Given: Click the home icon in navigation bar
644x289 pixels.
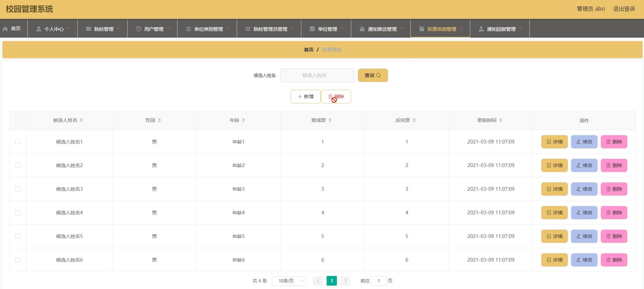Looking at the screenshot, I should 5,29.
